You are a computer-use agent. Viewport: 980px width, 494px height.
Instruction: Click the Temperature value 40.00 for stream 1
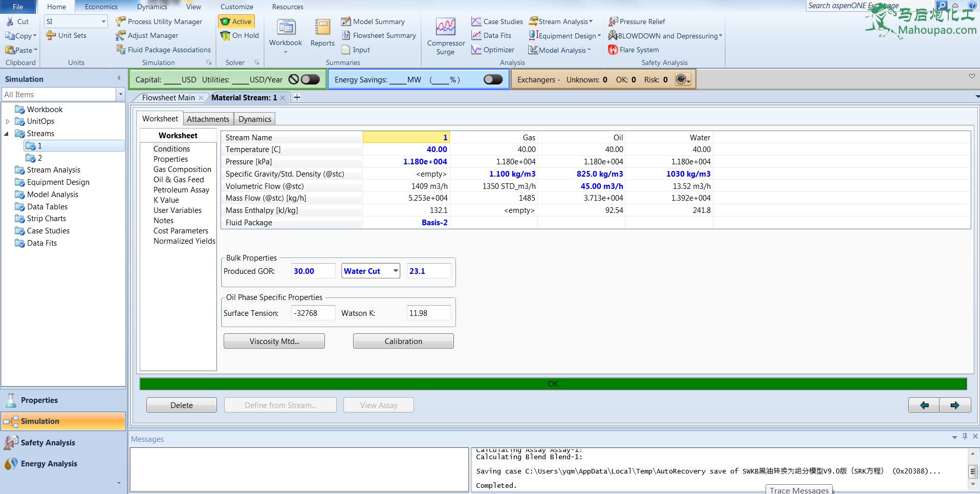click(406, 149)
